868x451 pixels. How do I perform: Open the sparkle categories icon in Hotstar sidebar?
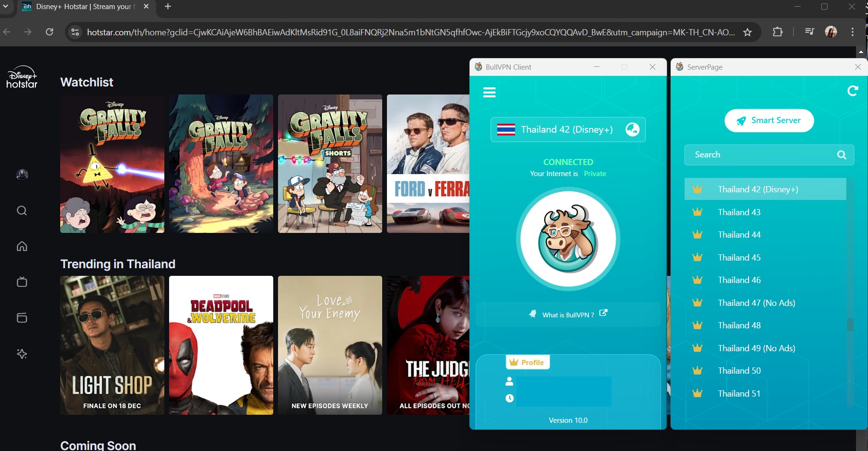click(22, 354)
